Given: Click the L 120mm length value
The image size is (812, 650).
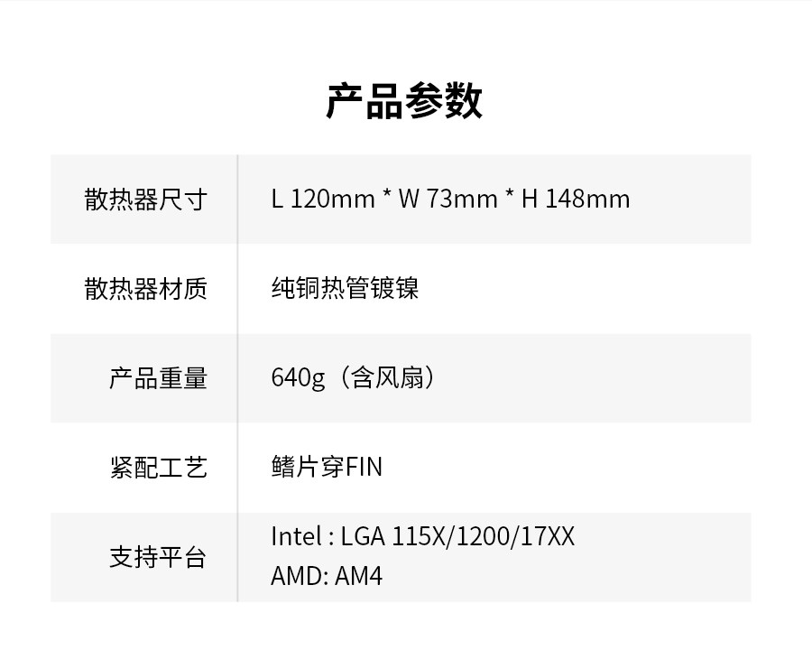Looking at the screenshot, I should pos(322,200).
